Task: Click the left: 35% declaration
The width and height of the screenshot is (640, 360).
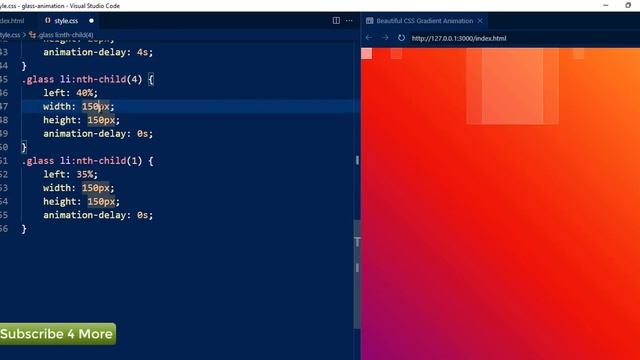Action: 71,174
